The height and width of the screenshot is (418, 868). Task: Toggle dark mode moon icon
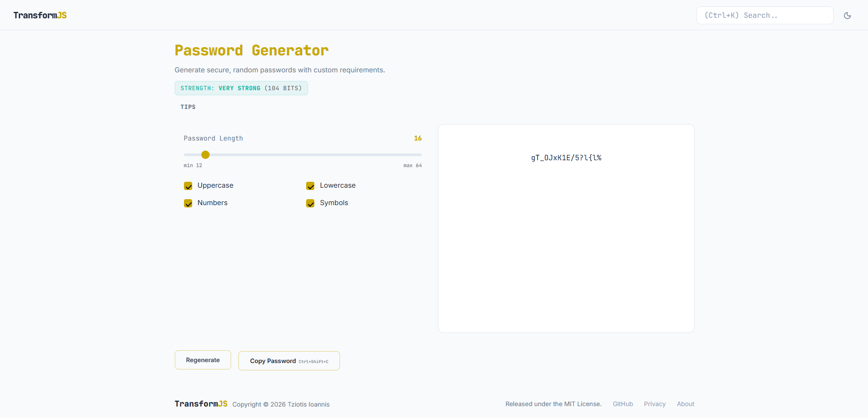click(x=847, y=16)
